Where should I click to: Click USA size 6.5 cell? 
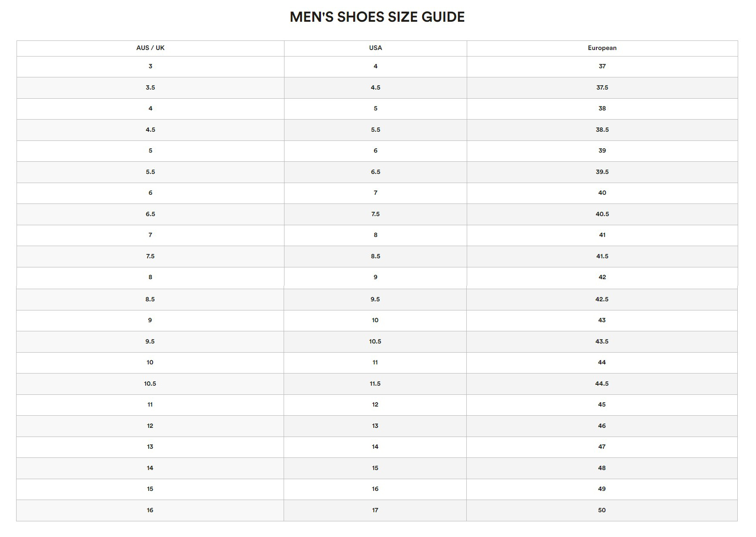coord(375,172)
